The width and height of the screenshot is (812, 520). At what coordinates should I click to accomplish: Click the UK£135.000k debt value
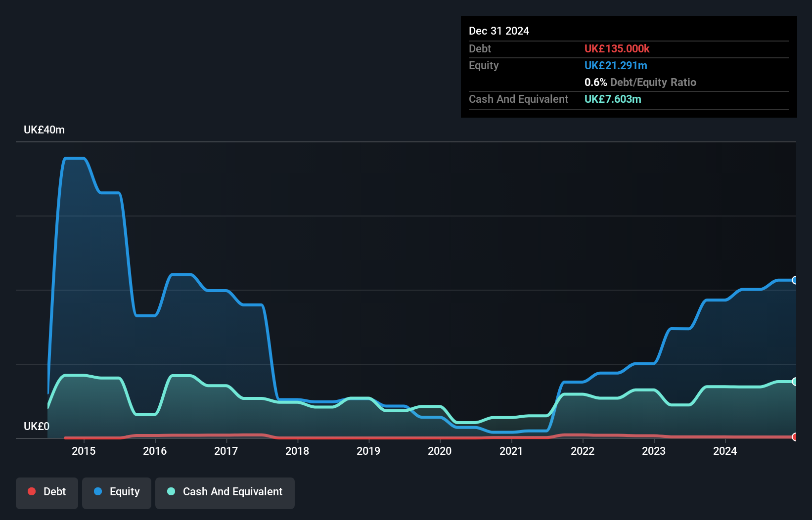pyautogui.click(x=617, y=48)
